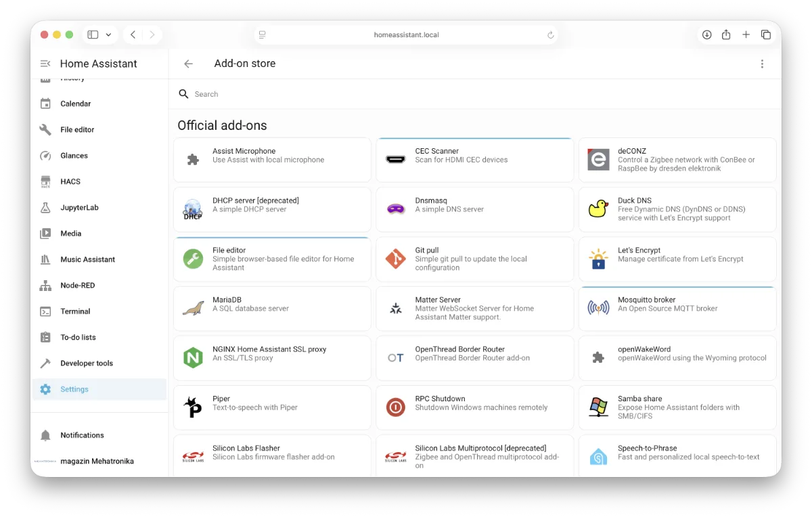Click the back arrow beside Add-on store
This screenshot has width=812, height=517.
(x=189, y=64)
